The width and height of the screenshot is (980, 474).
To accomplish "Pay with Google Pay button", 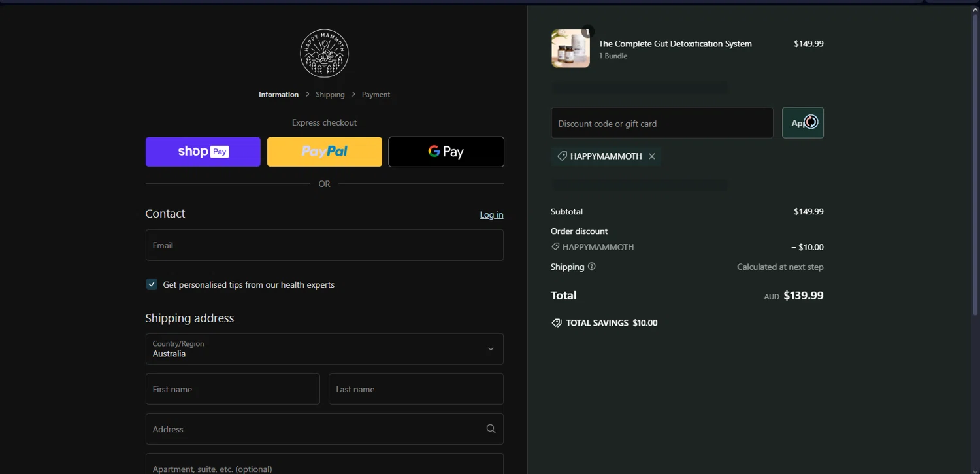I will coord(446,152).
